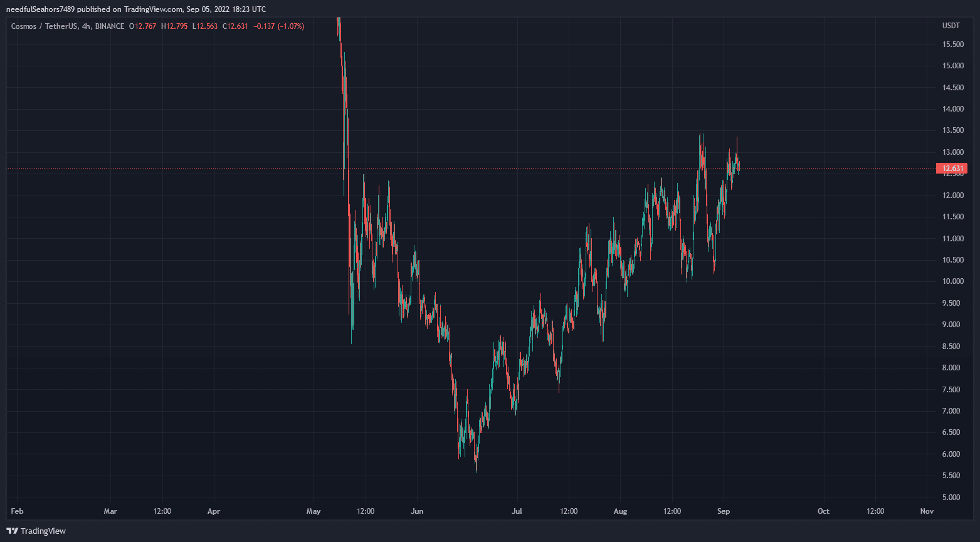This screenshot has height=542, width=980.
Task: Click the Cosmos / TetherUS symbol title
Action: [x=45, y=26]
